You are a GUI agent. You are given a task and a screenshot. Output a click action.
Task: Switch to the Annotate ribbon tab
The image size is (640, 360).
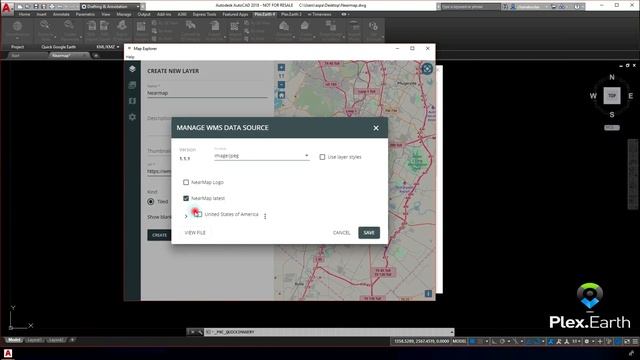pos(61,14)
